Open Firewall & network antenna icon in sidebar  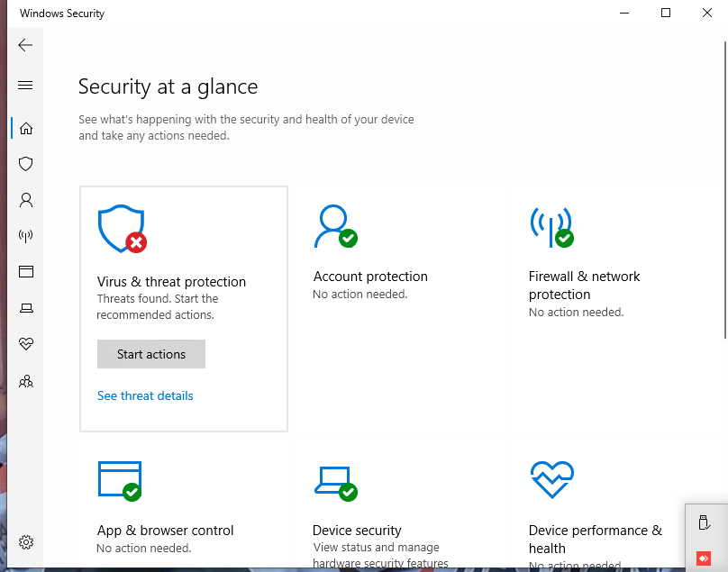[x=26, y=236]
